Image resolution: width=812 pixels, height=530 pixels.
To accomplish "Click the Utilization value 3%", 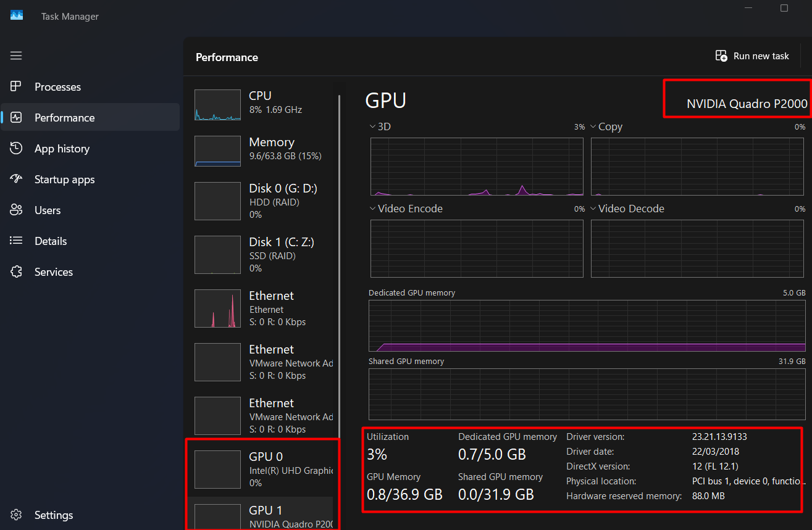I will click(x=377, y=455).
